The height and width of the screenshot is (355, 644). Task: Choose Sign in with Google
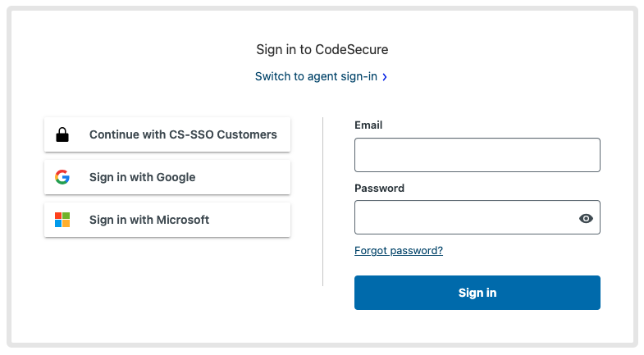point(167,177)
